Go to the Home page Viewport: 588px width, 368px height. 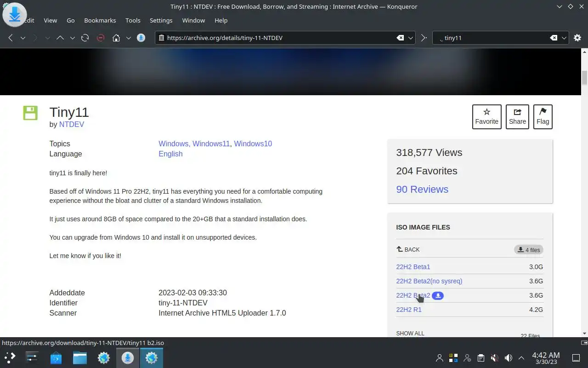click(x=116, y=38)
